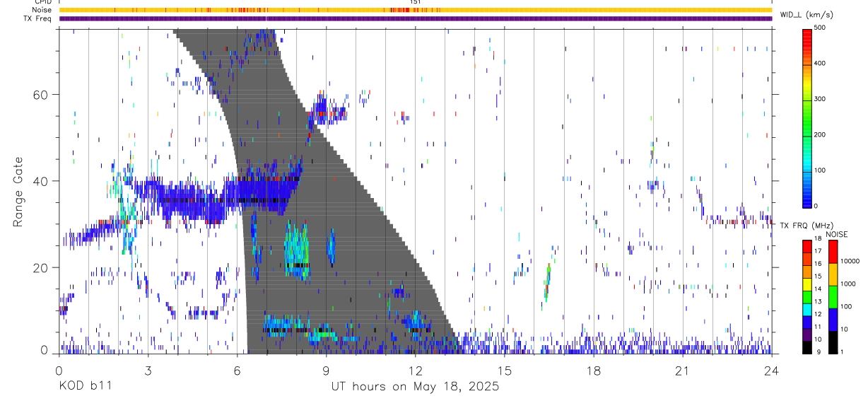The height and width of the screenshot is (401, 868).
Task: Click the 100 tick on the width colorbar
Action: click(821, 170)
